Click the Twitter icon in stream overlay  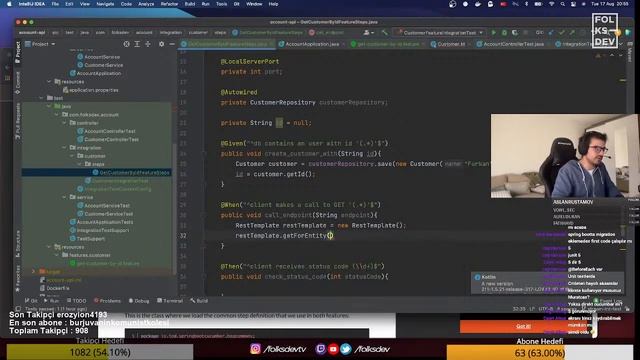click(x=345, y=349)
